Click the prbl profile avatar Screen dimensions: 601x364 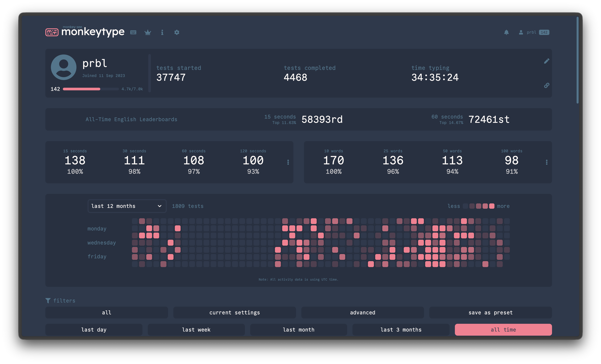(64, 67)
